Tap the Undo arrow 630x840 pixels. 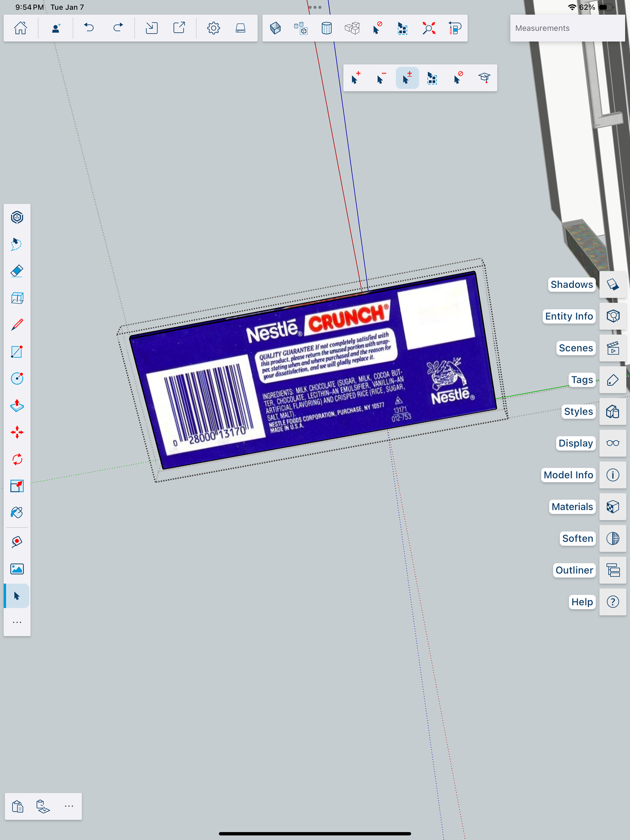pos(89,28)
